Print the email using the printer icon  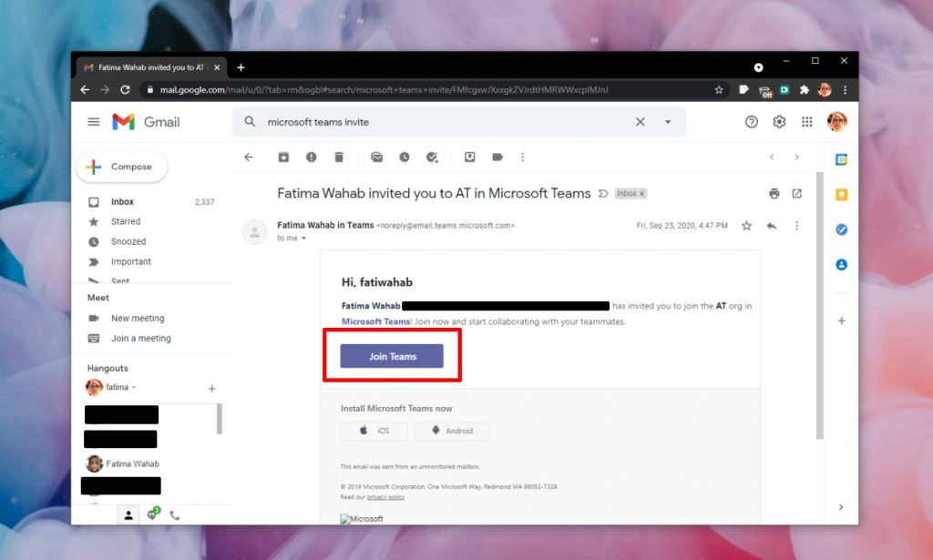point(774,193)
